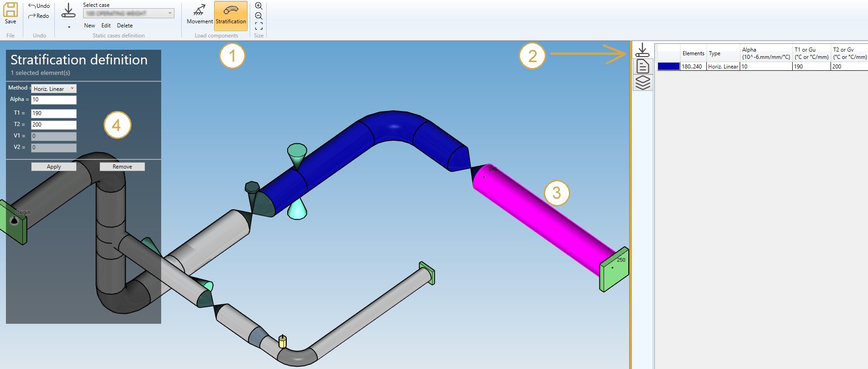Zoom out with the magnifier minus icon
This screenshot has width=868, height=369.
coord(258,16)
